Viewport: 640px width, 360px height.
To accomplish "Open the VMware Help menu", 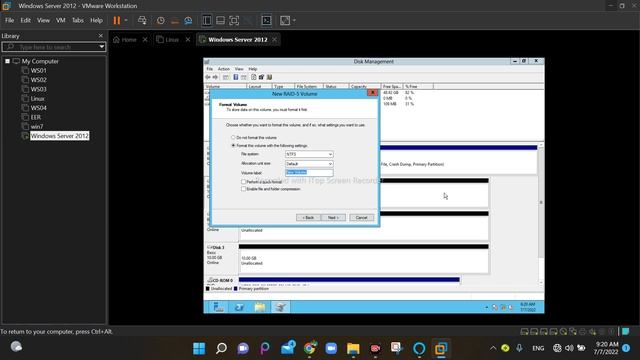I will [x=96, y=20].
